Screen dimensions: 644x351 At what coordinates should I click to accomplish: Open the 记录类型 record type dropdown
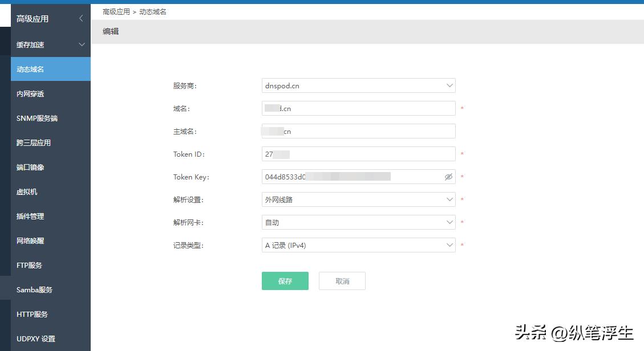pos(358,245)
